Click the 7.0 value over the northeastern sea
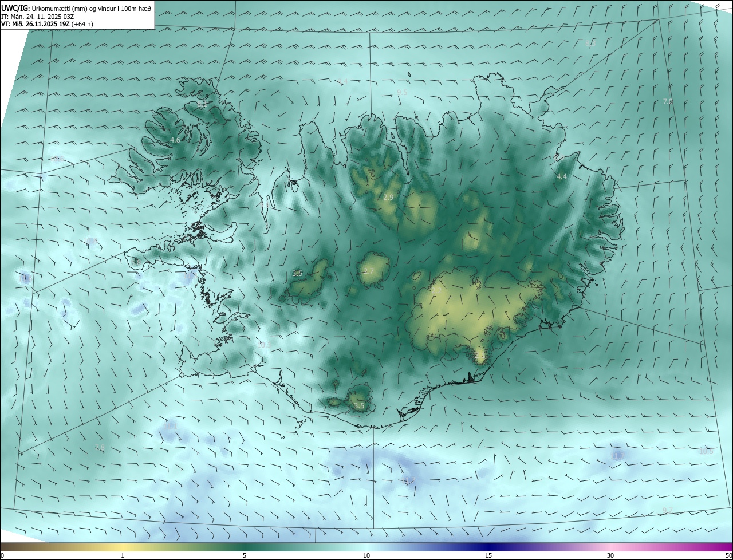 (x=668, y=101)
